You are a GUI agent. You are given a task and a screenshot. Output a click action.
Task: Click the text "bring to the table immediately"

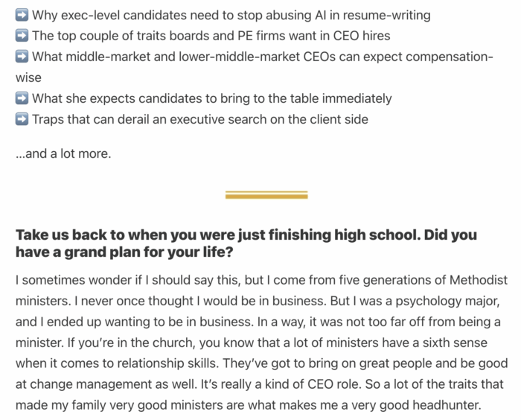pyautogui.click(x=305, y=98)
